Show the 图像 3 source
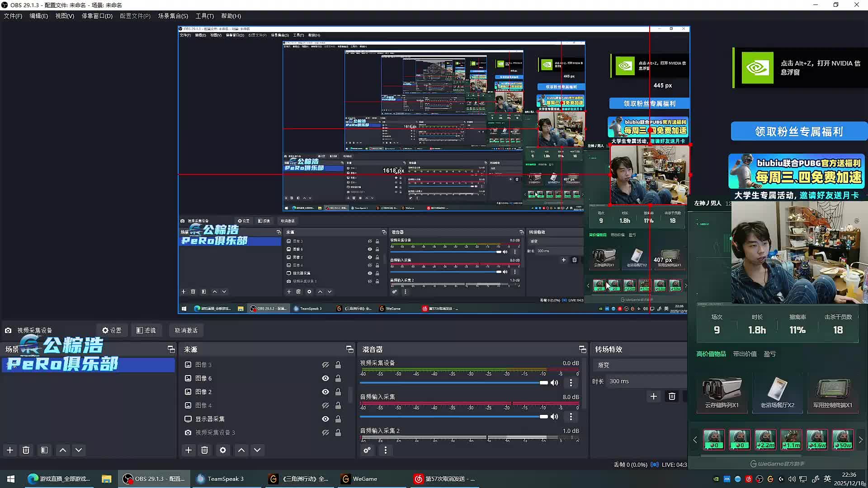This screenshot has height=488, width=868. (x=325, y=365)
